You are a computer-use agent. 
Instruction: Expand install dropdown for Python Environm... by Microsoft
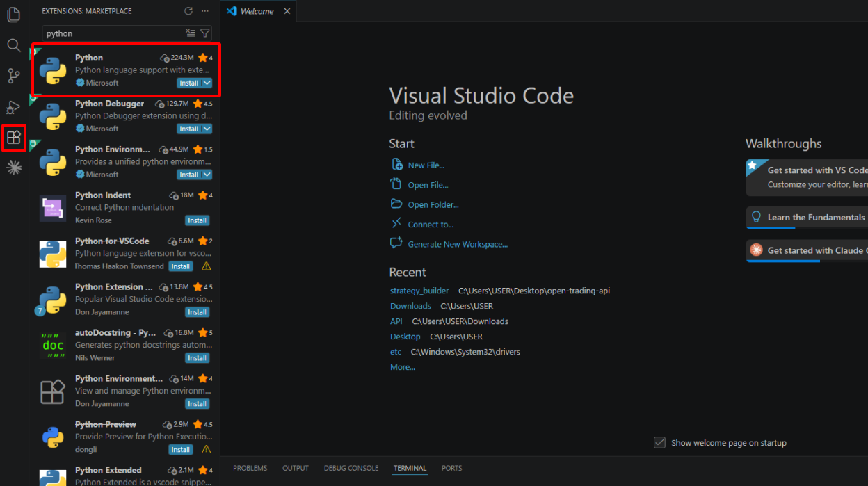[207, 175]
